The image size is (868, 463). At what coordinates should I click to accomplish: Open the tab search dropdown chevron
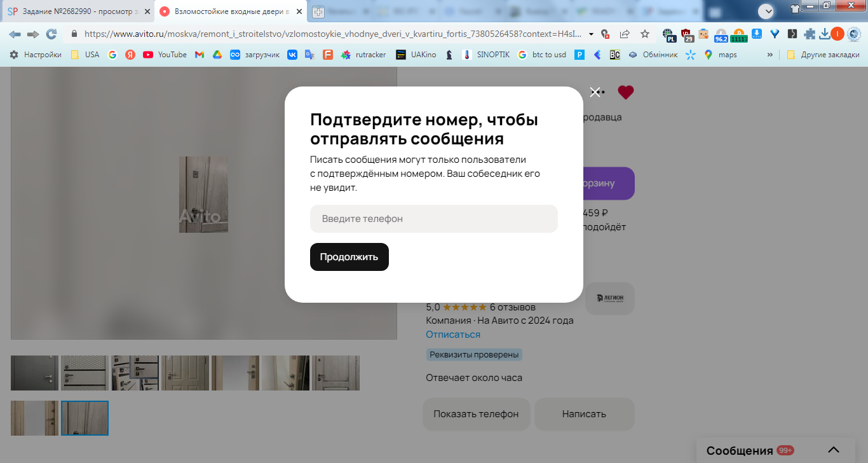[x=766, y=11]
